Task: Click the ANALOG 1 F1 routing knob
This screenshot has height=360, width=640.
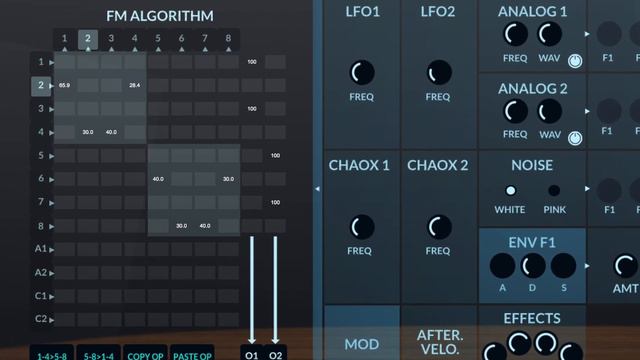Action: tap(609, 34)
